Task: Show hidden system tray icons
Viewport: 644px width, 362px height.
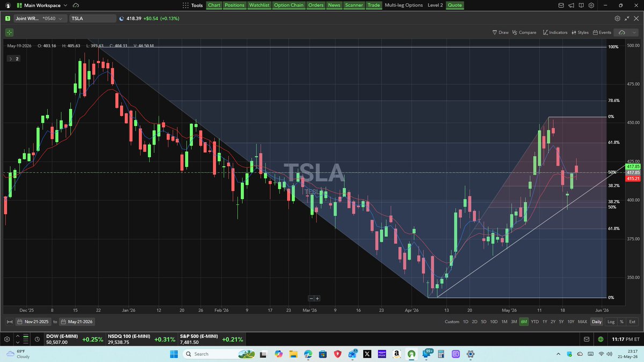Action: pos(559,354)
